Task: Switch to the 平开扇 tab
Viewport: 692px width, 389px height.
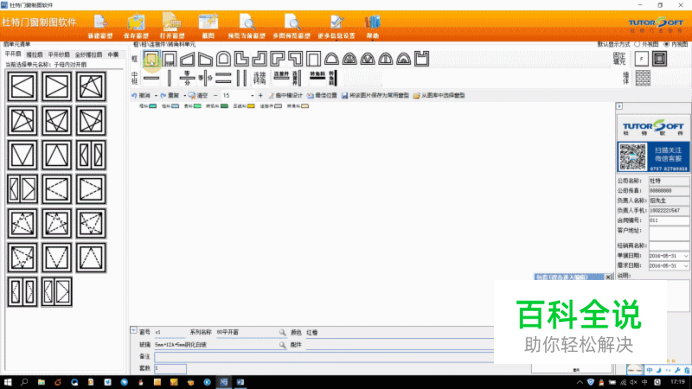Action: pyautogui.click(x=13, y=54)
